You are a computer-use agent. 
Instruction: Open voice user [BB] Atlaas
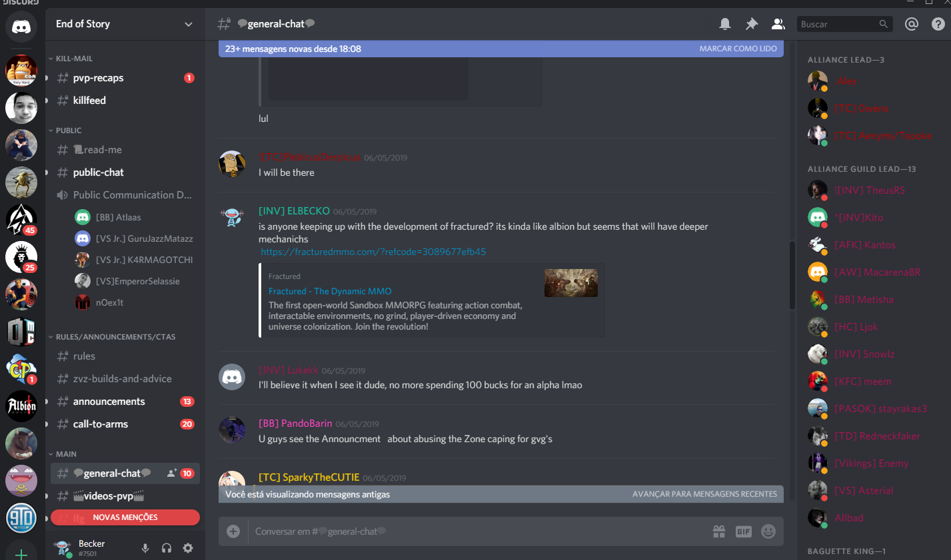click(133, 217)
